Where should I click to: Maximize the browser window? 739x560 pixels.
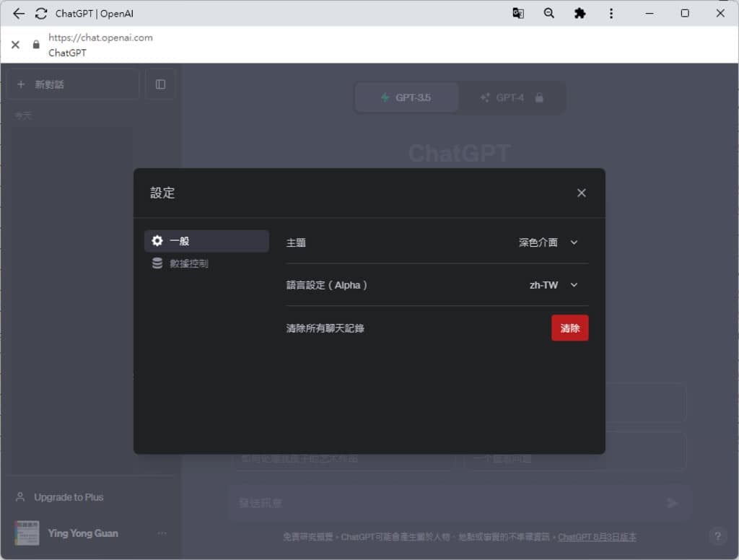[685, 13]
